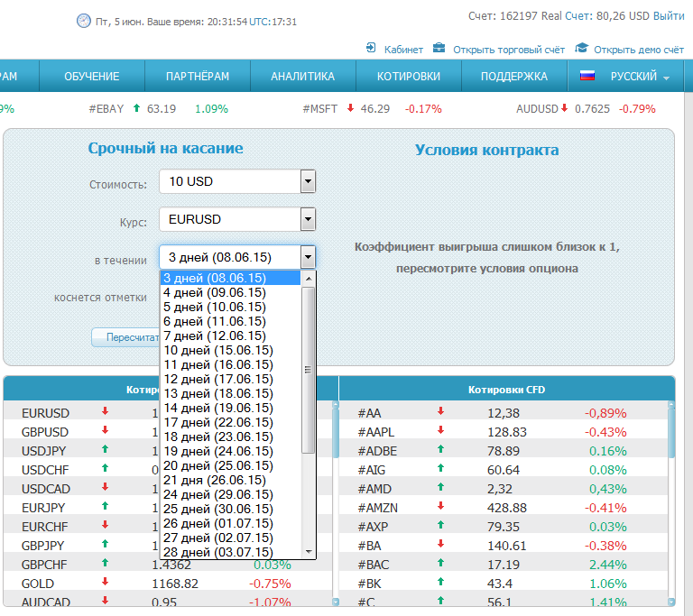
Task: Click the green up arrow beside #EBAY
Action: 136,109
